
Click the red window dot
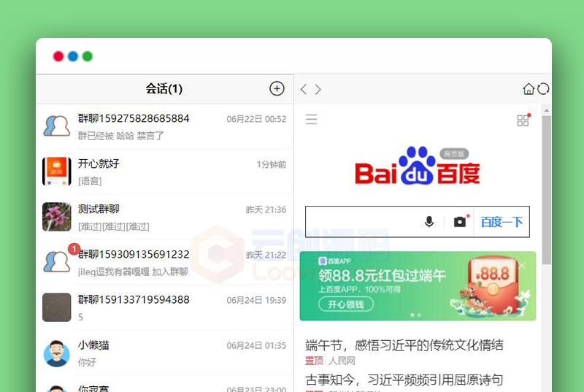tap(58, 56)
